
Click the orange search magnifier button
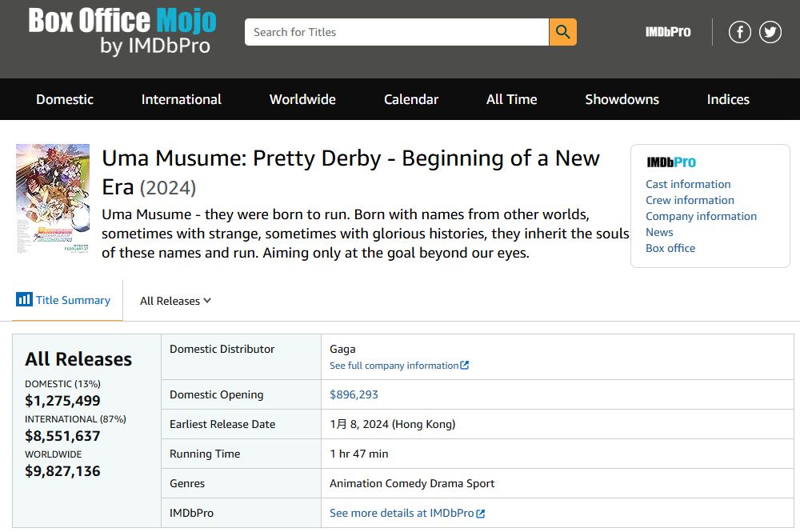pos(562,32)
